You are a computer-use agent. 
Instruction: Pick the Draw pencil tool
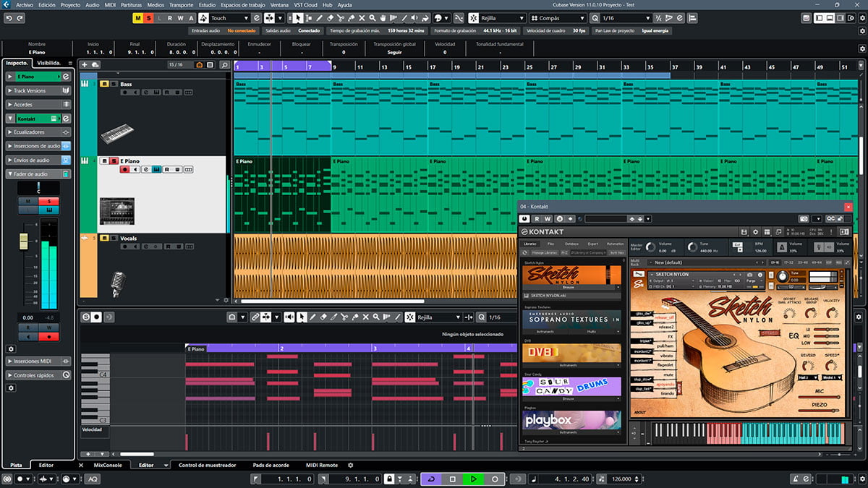point(320,18)
